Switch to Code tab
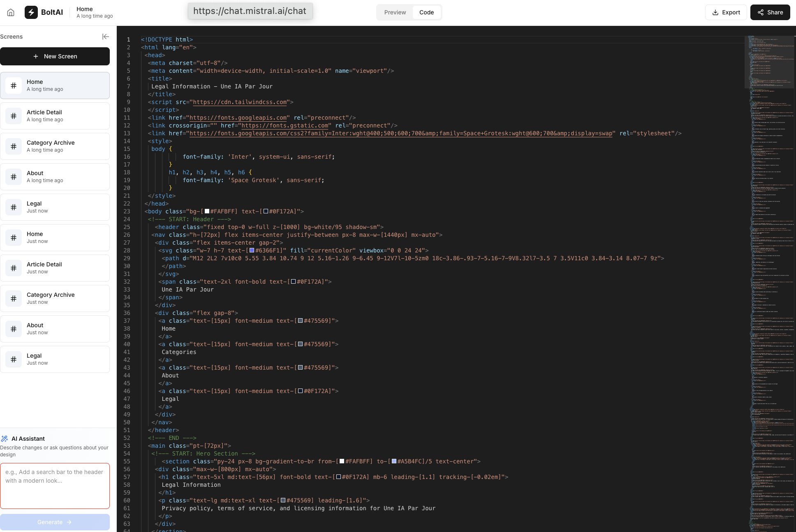The width and height of the screenshot is (796, 532). pyautogui.click(x=426, y=12)
